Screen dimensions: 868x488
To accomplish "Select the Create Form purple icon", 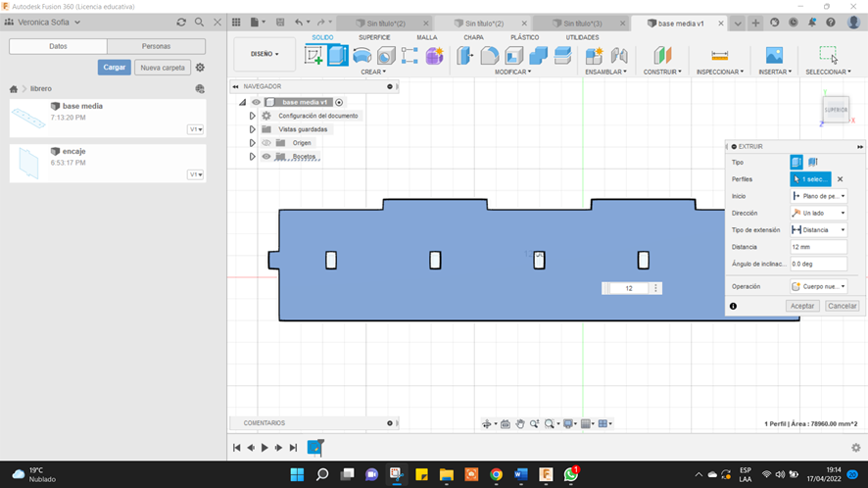I will click(435, 56).
